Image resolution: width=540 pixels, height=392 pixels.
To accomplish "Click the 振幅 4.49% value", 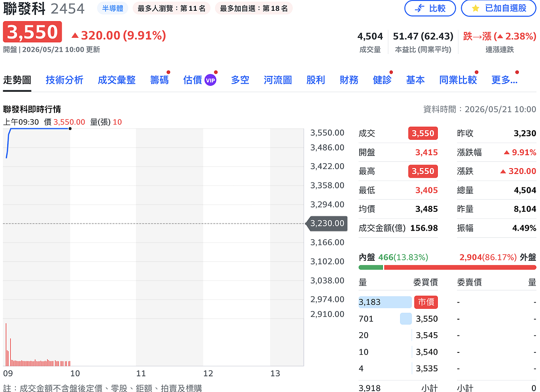I will pos(524,228).
